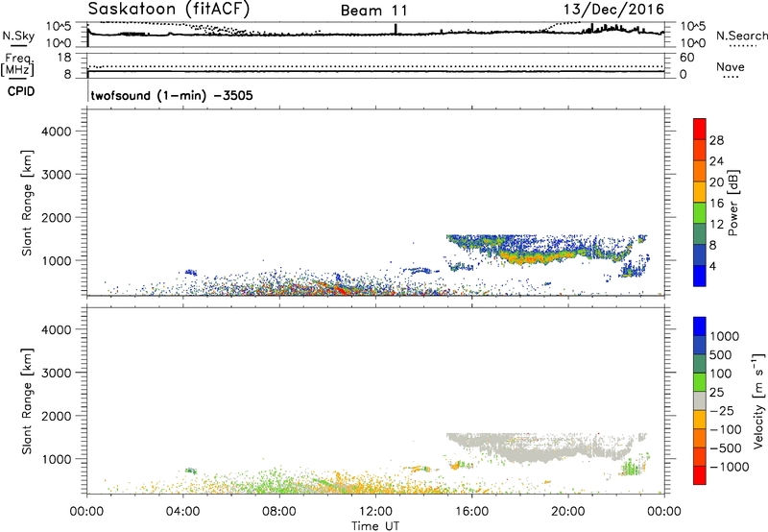The image size is (768, 532).
Task: Click the "2000" tick label on Power panel
Action: pyautogui.click(x=56, y=217)
